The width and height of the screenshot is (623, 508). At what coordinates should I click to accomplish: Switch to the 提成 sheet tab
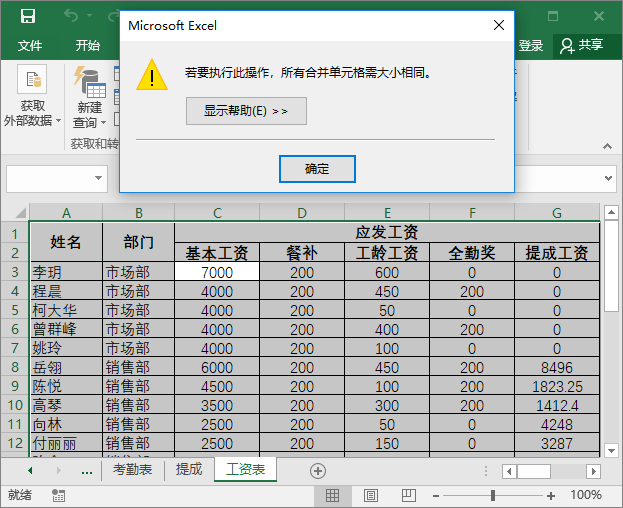tap(189, 470)
